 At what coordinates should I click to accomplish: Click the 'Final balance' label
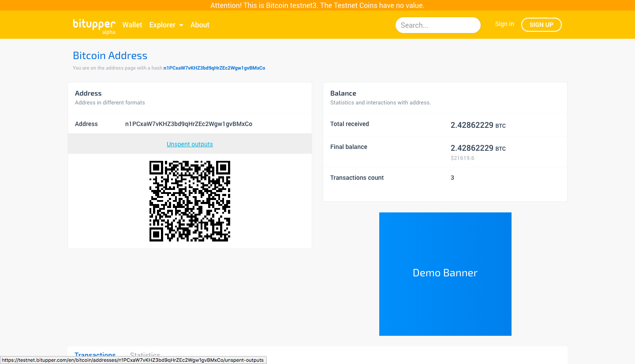(349, 147)
